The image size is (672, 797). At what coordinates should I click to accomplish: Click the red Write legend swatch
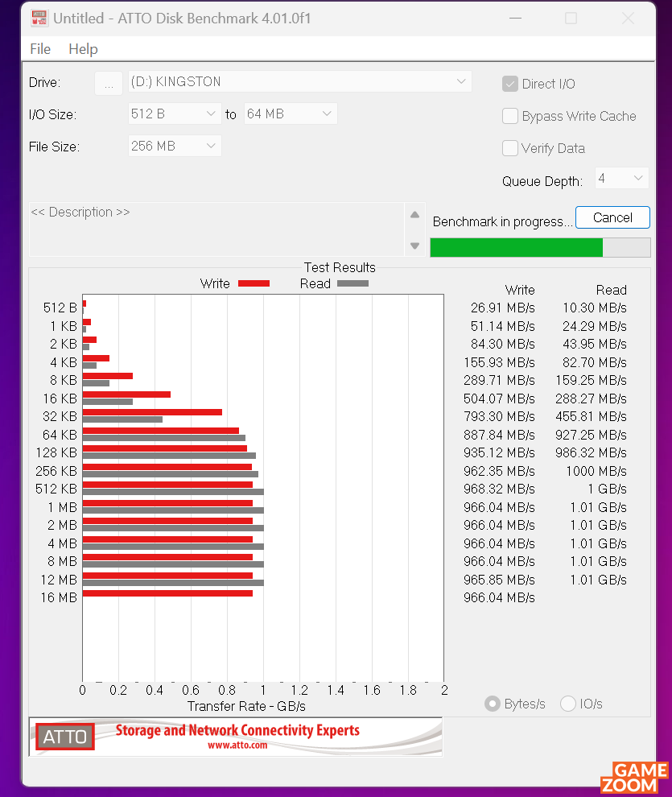click(x=254, y=283)
